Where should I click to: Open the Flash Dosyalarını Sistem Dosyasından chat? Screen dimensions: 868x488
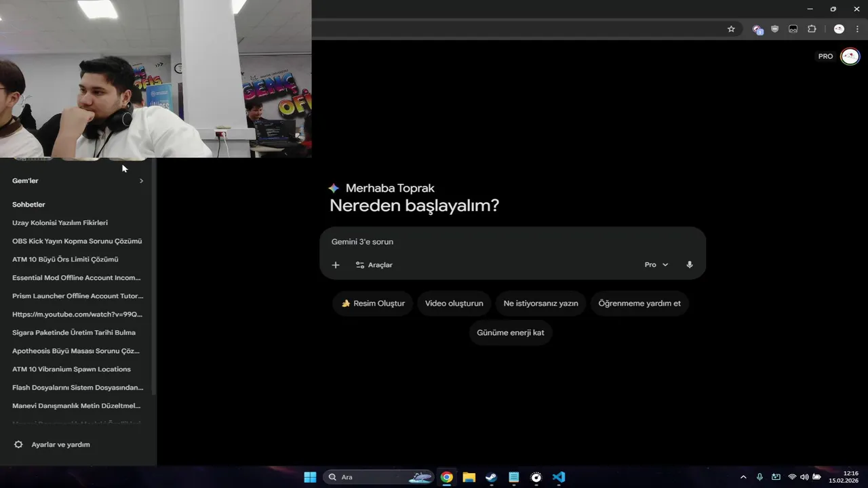[x=78, y=388]
